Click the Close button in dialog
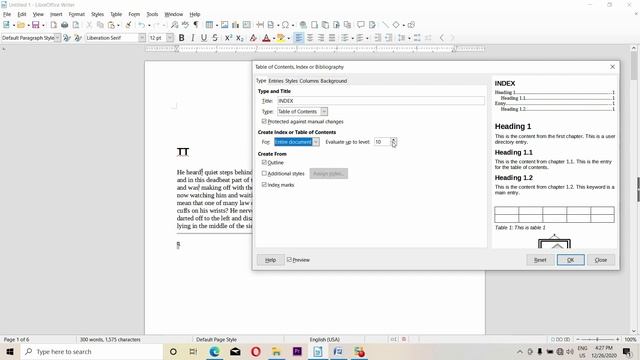Image resolution: width=640 pixels, height=360 pixels. 601,260
